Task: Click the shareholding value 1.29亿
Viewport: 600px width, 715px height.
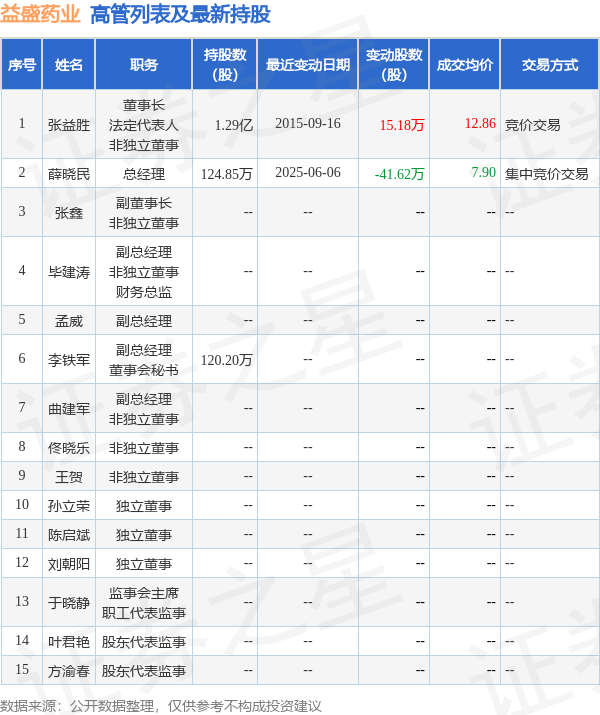Action: click(233, 125)
